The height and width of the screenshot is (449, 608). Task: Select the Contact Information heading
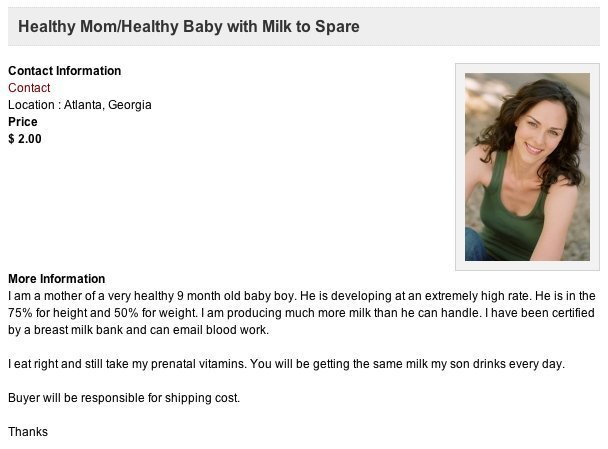(x=64, y=71)
